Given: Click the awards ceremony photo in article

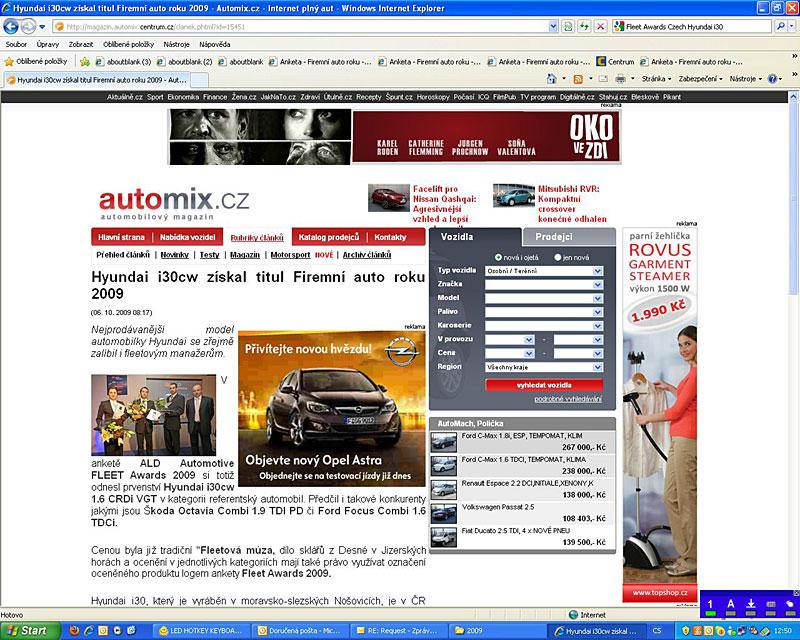Looking at the screenshot, I should [154, 415].
